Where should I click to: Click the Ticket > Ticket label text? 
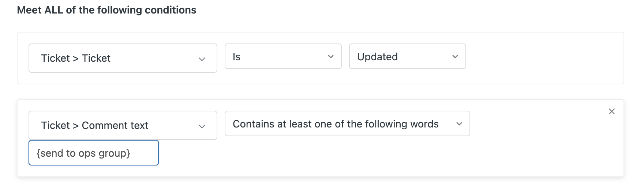click(x=76, y=58)
